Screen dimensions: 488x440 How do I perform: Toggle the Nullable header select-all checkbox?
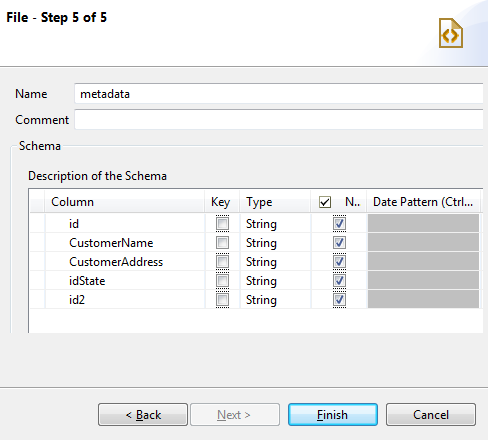(325, 202)
